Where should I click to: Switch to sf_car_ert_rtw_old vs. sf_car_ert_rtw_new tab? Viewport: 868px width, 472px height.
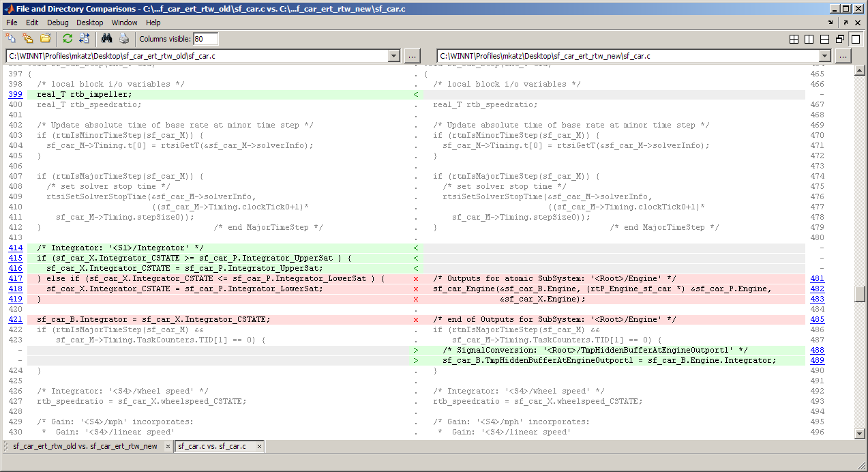pos(85,447)
